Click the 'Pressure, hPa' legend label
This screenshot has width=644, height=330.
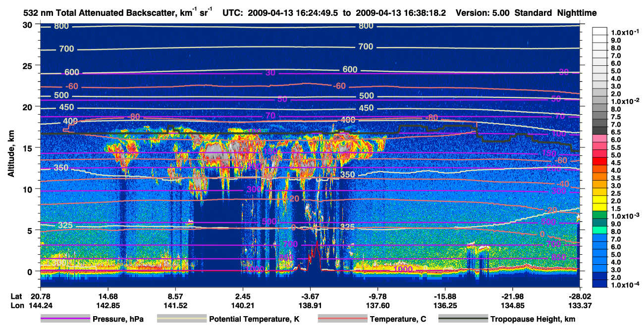(x=119, y=319)
